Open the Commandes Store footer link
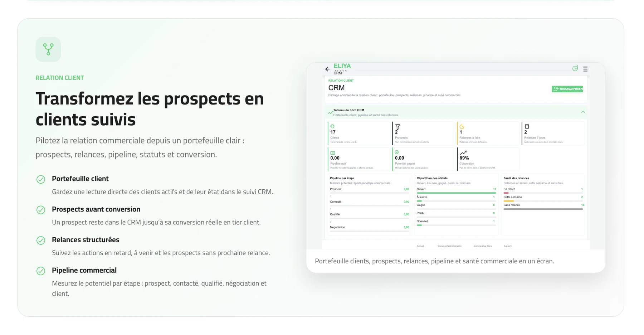The image size is (644, 335). (483, 246)
